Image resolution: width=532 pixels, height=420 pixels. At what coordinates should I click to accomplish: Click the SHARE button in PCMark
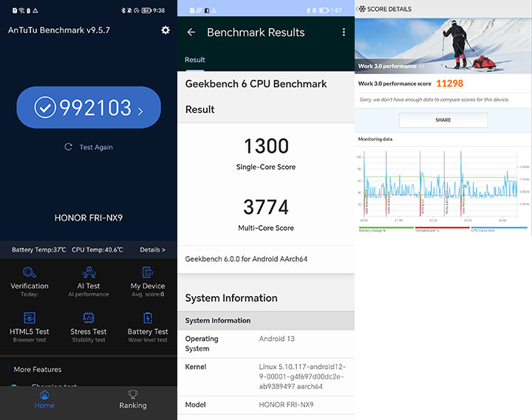tap(443, 120)
